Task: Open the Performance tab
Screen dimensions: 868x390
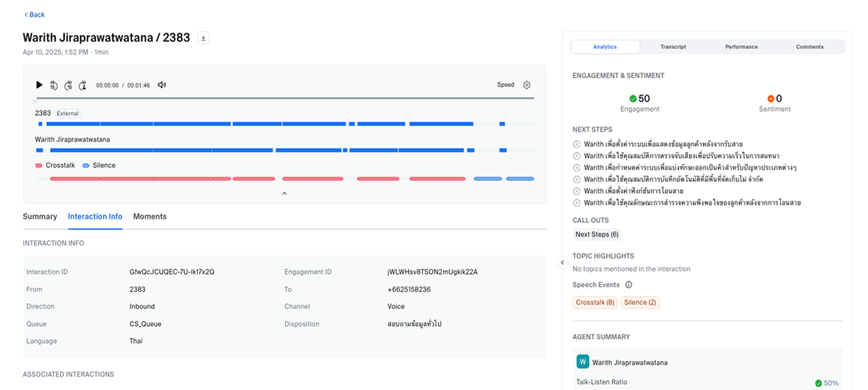Action: [x=741, y=47]
